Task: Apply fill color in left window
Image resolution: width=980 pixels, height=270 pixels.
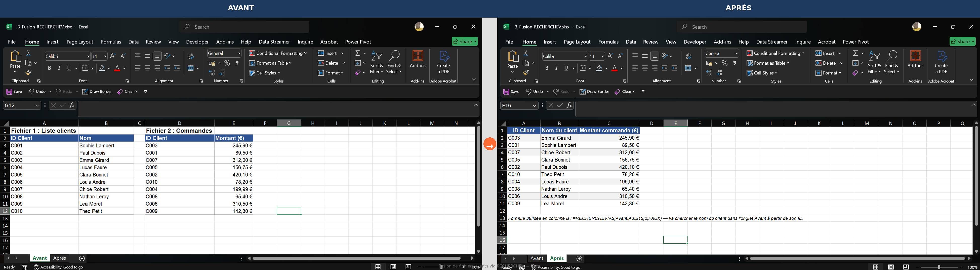Action: (102, 68)
